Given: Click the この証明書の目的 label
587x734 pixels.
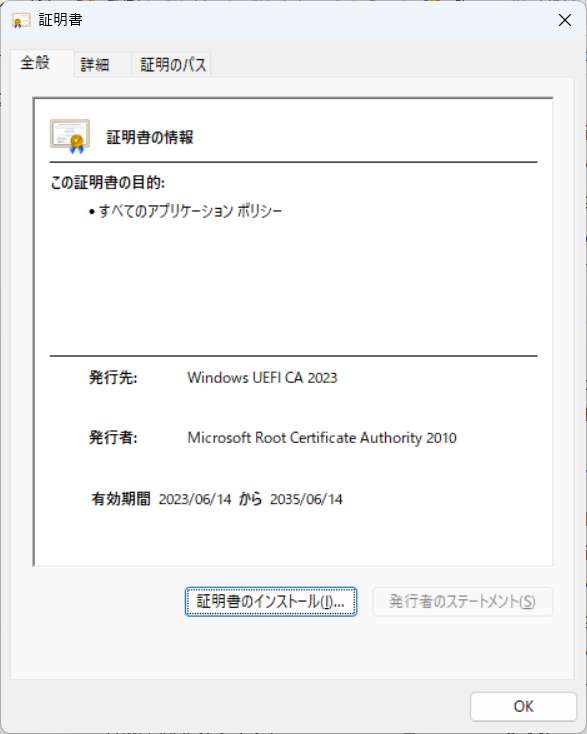Looking at the screenshot, I should pos(107,183).
